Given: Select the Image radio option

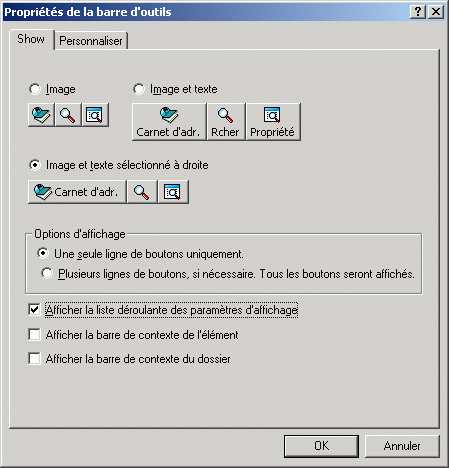Looking at the screenshot, I should (x=35, y=89).
